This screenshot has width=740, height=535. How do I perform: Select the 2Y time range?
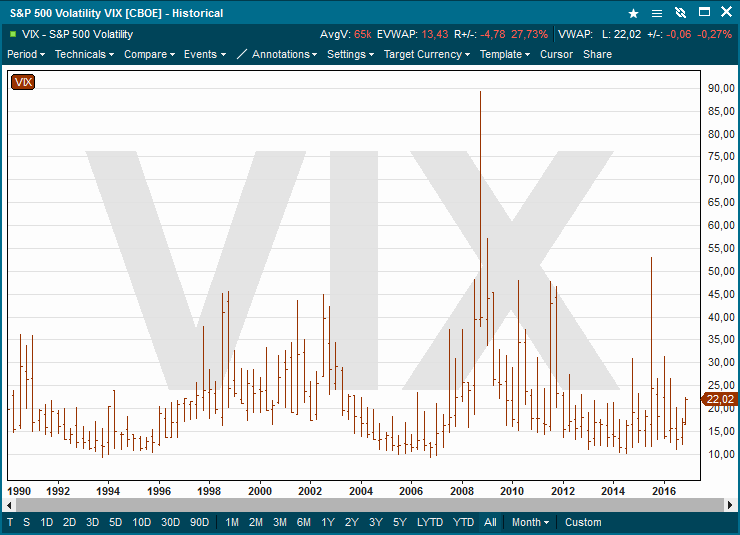[x=352, y=522]
